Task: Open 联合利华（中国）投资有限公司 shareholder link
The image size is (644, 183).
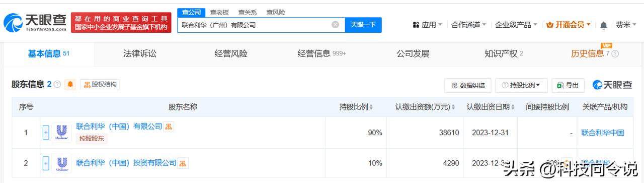Action: [126, 163]
